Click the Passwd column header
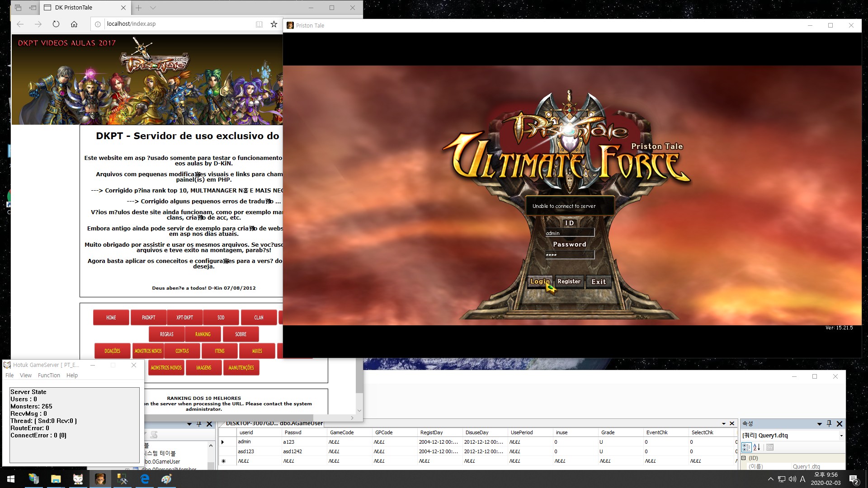868x488 pixels. coord(304,432)
